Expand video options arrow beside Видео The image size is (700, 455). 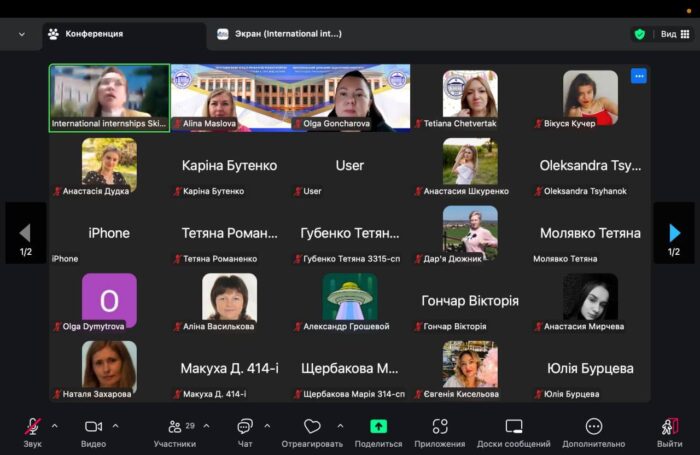click(x=115, y=426)
